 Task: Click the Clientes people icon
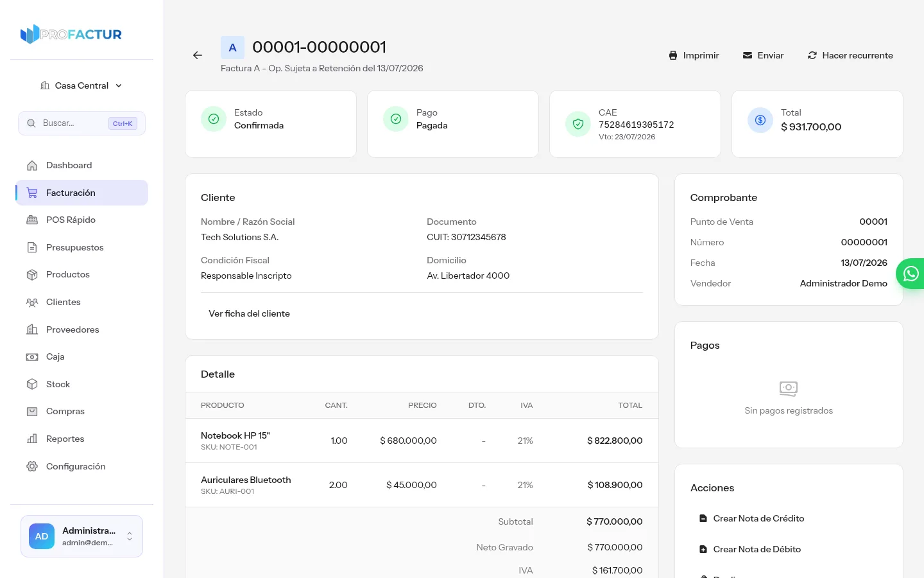tap(32, 302)
